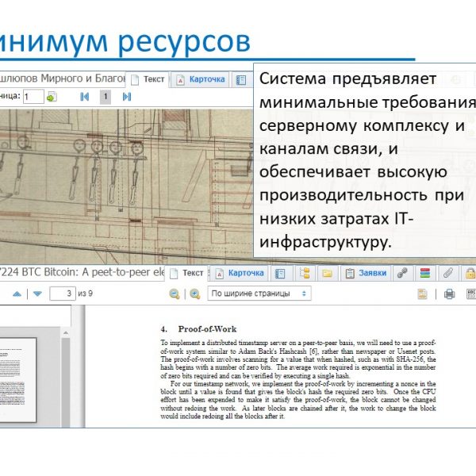Click the page number field showing 3

click(62, 294)
